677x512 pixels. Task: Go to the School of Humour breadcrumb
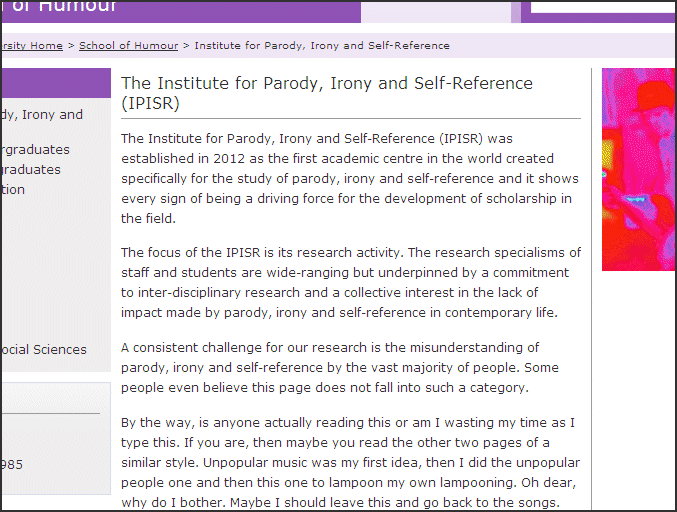tap(128, 46)
